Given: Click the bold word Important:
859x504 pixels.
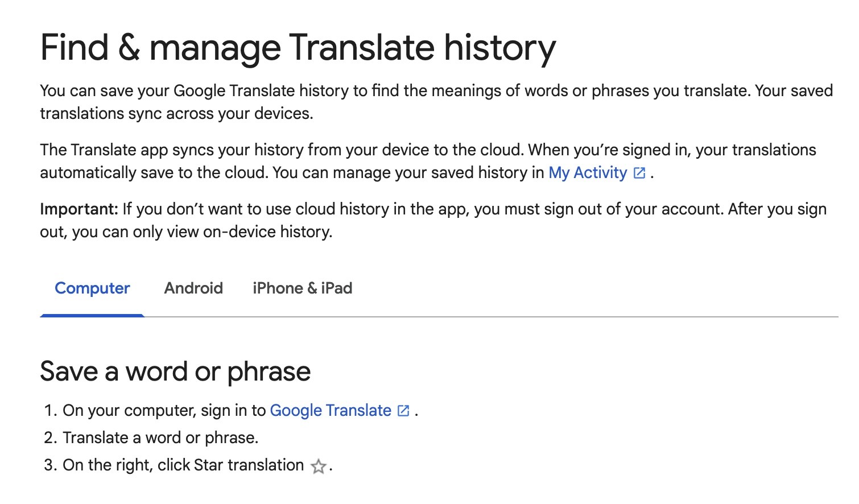Looking at the screenshot, I should 79,209.
